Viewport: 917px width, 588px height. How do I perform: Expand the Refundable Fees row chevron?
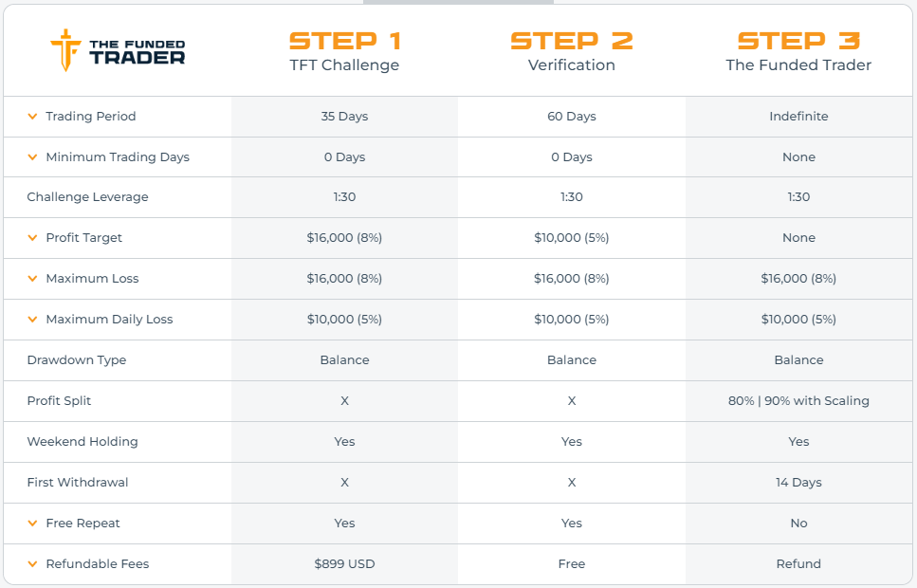(x=33, y=564)
